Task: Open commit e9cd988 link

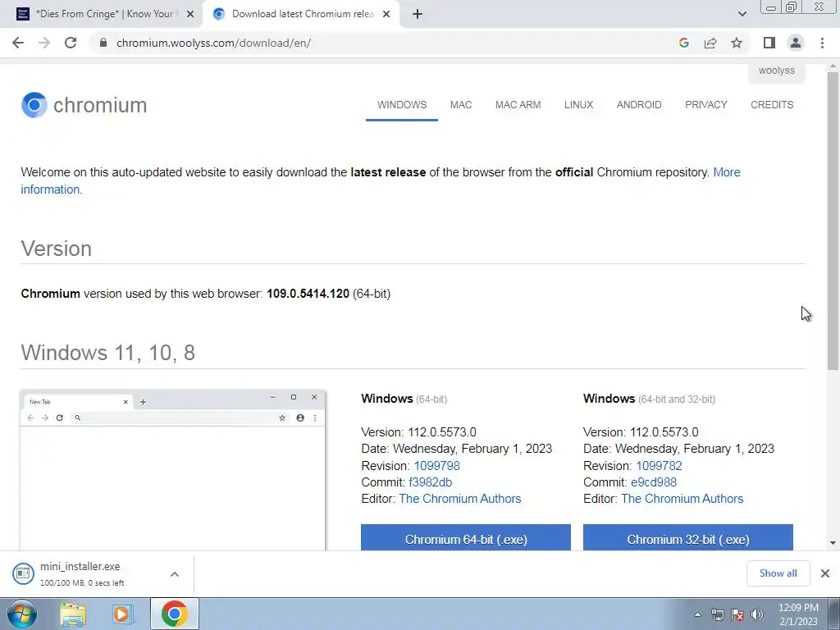Action: pos(654,482)
